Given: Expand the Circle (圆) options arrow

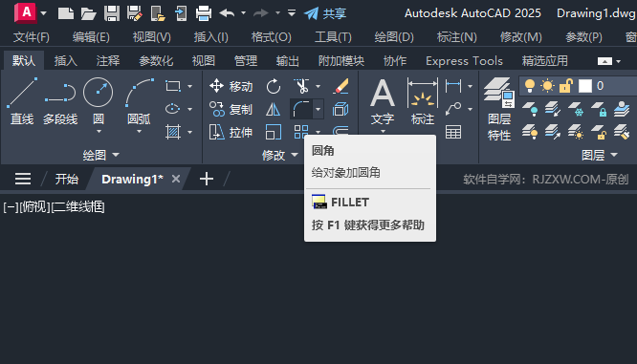Looking at the screenshot, I should pos(99,132).
